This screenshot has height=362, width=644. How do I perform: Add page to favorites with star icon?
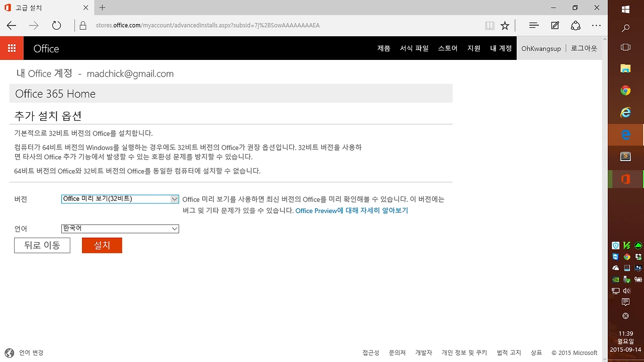tap(505, 25)
